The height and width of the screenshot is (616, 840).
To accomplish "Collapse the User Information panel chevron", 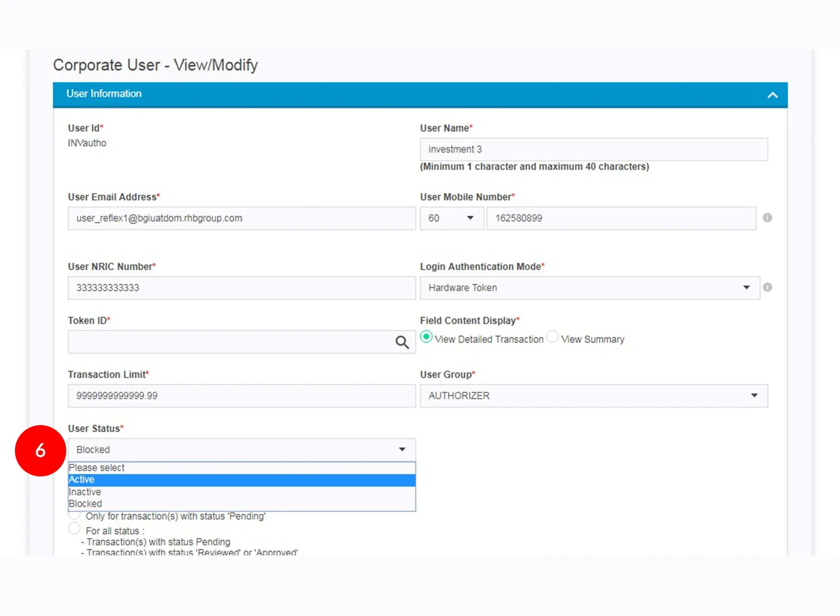I will (772, 95).
